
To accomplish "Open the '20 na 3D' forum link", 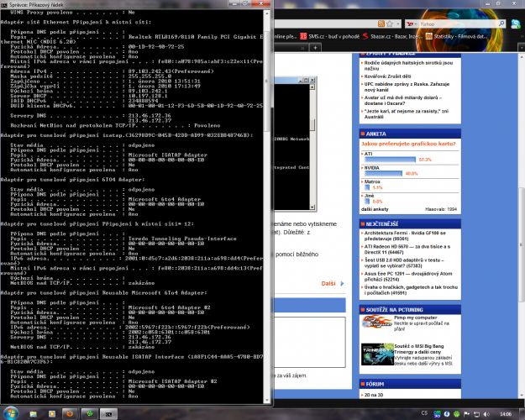I will [374, 395].
